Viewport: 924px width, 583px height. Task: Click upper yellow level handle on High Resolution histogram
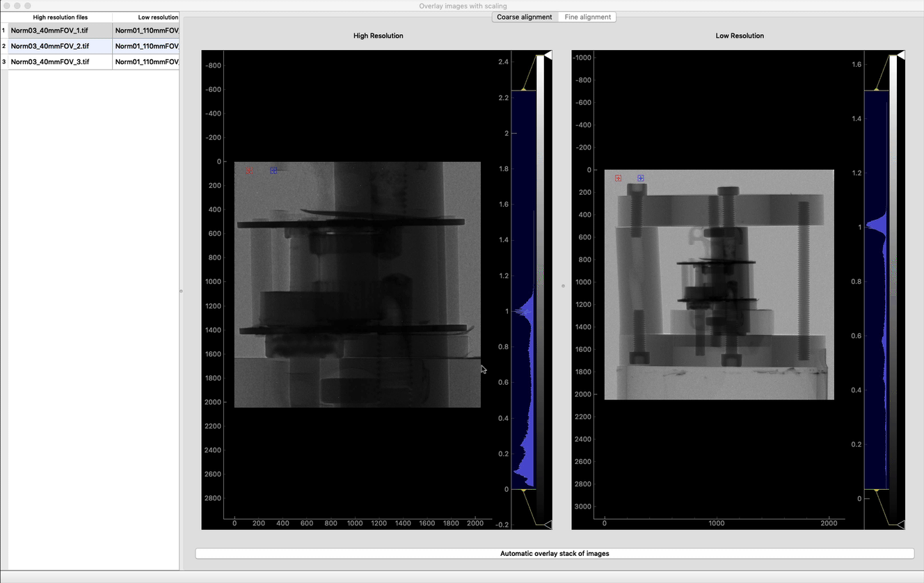(523, 90)
